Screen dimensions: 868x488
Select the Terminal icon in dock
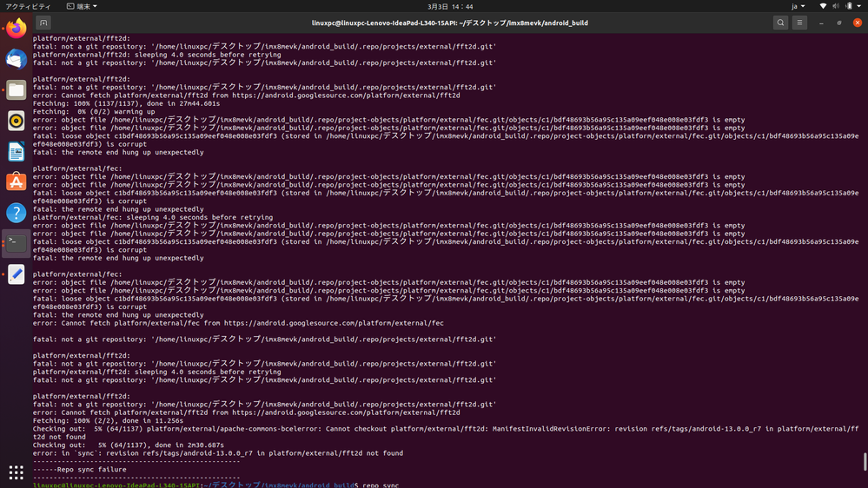point(16,244)
